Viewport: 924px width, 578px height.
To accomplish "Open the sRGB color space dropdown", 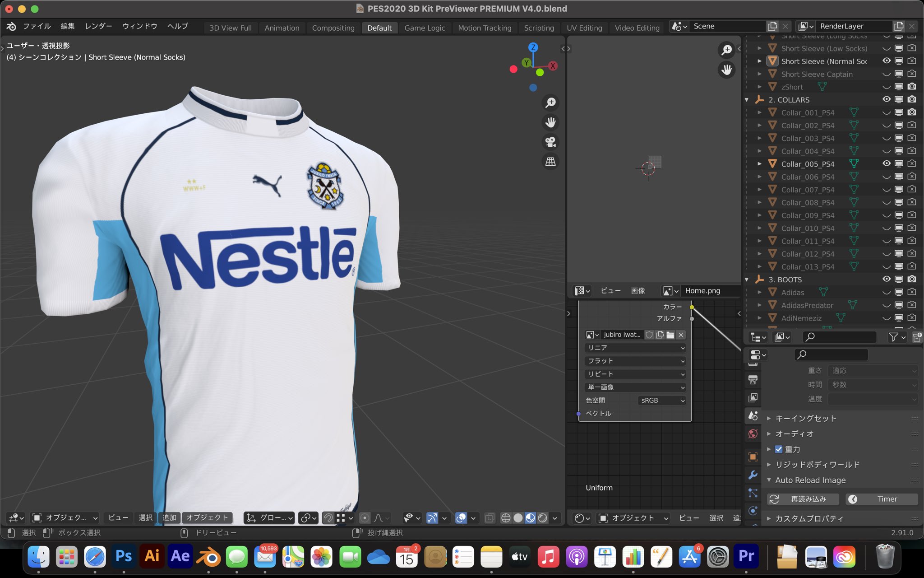I will 662,401.
